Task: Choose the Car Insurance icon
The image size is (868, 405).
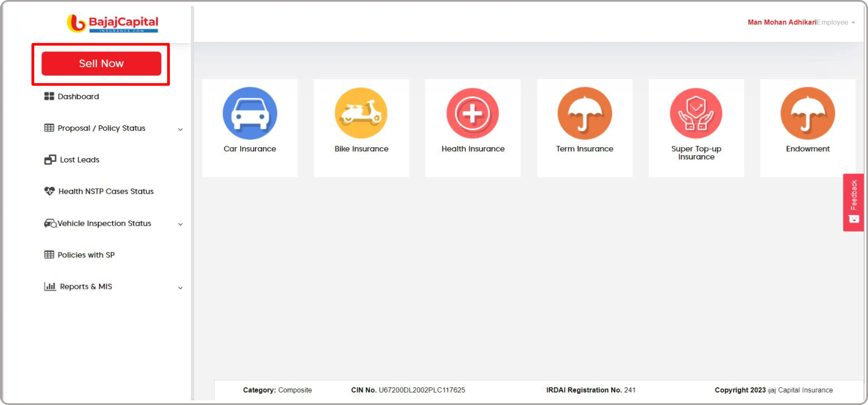Action: pyautogui.click(x=250, y=113)
